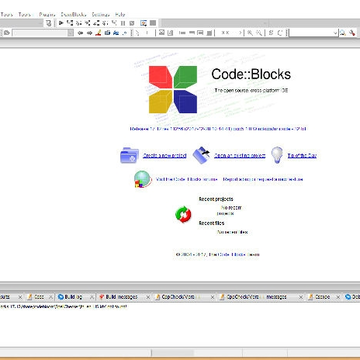Viewport: 360px width, 360px height.
Task: Close the Cscope tab
Action: pos(338,297)
